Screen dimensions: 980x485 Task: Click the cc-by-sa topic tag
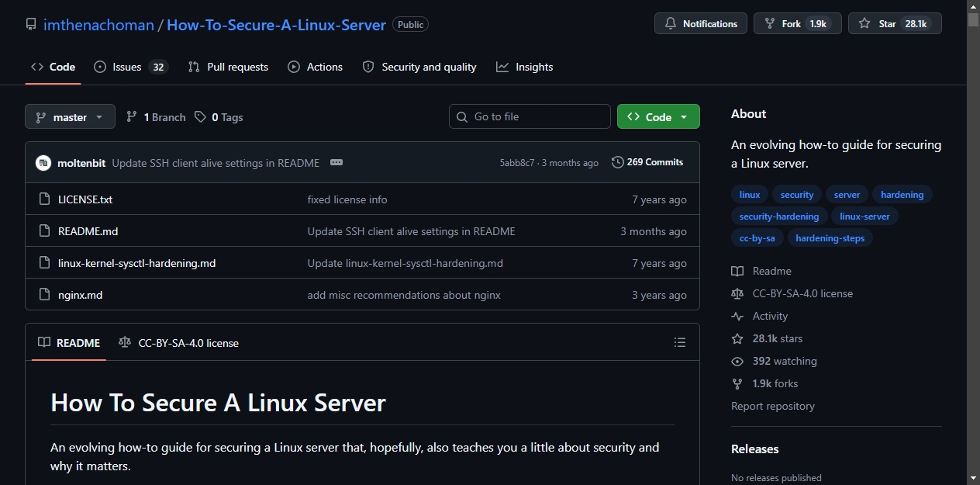(x=757, y=238)
